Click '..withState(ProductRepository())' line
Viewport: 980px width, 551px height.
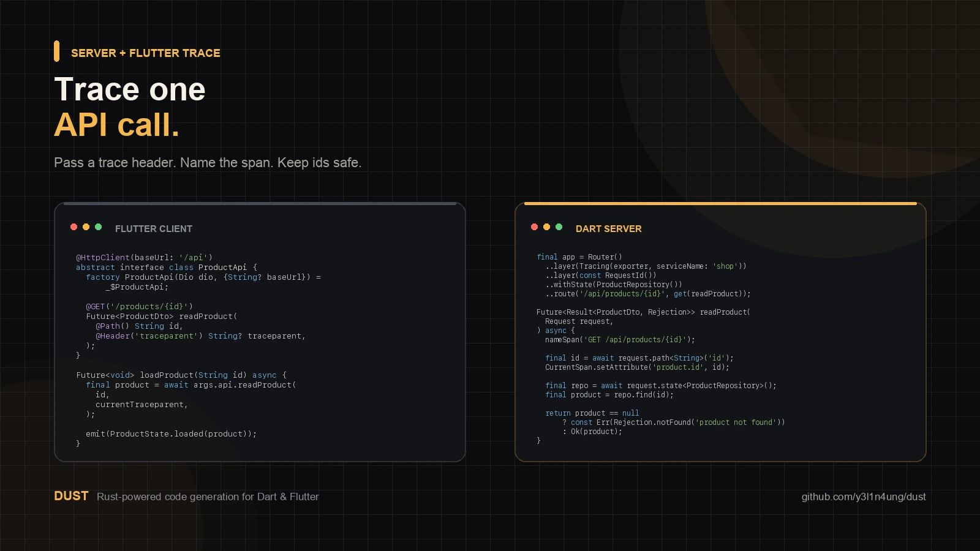pos(614,285)
